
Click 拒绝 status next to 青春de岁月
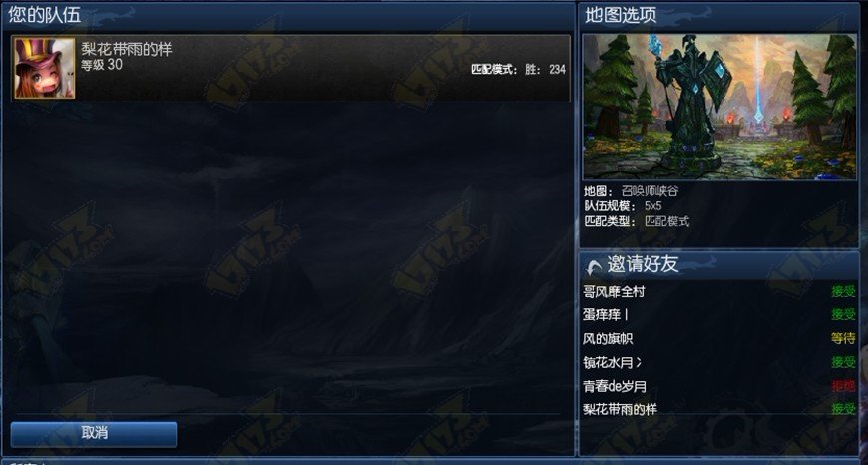click(843, 386)
